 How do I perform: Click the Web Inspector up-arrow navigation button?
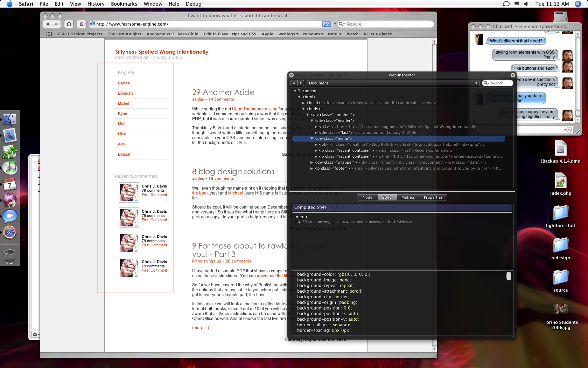point(294,83)
